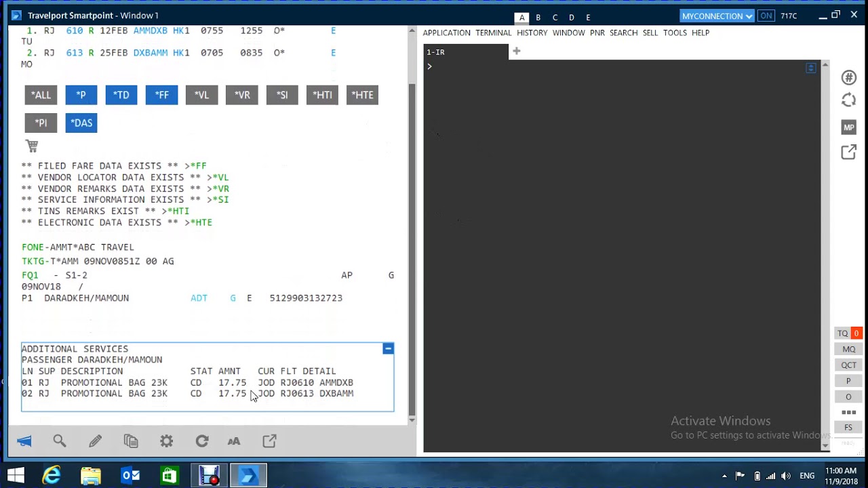Click the *P passenger button
This screenshot has width=868, height=488.
point(81,95)
